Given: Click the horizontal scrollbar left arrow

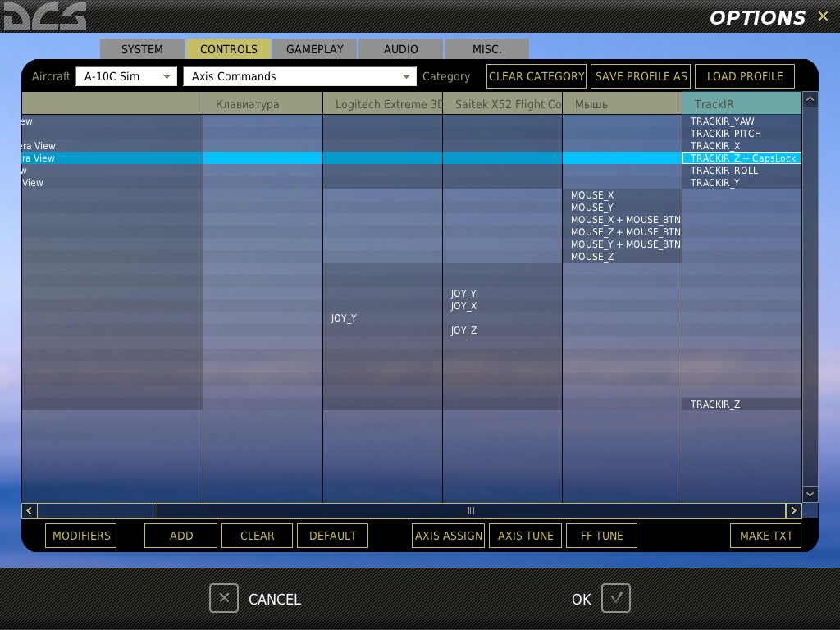Looking at the screenshot, I should click(30, 511).
